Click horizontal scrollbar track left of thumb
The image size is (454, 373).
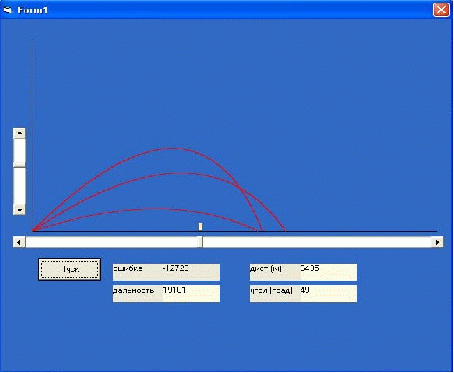coord(111,242)
